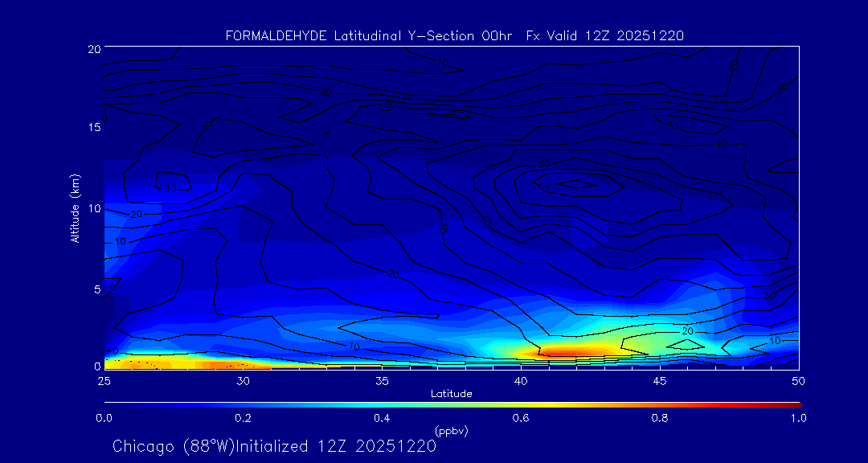
Task: Click the '(ppbv)' units label
Action: (x=452, y=431)
